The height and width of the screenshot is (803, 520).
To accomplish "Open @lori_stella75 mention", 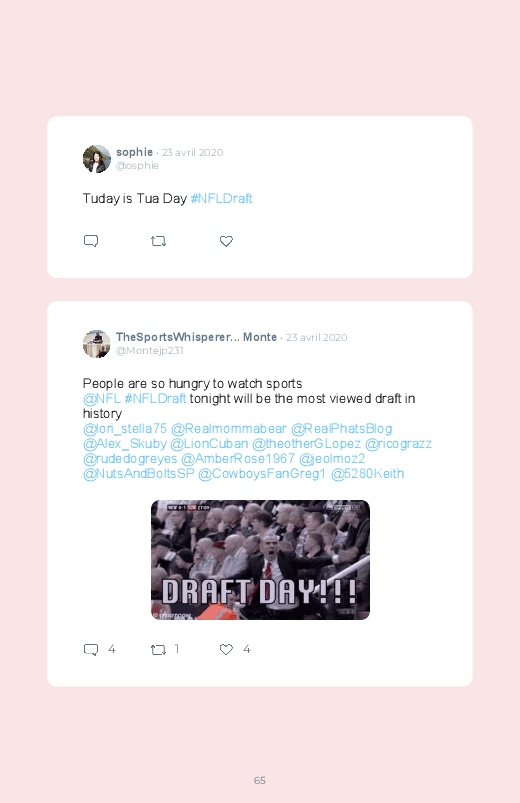I will 125,429.
